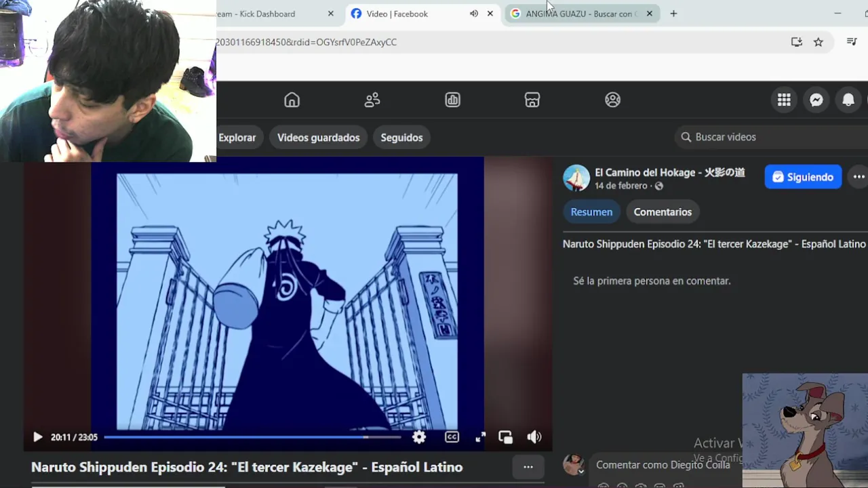The width and height of the screenshot is (868, 488).
Task: Click the episode description text in Resumen
Action: (714, 244)
